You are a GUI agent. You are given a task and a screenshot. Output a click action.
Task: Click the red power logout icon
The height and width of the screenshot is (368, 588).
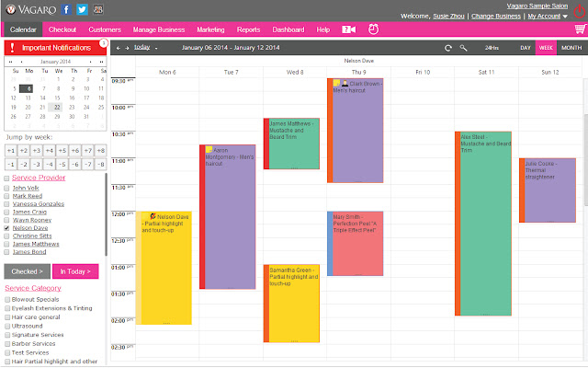click(580, 11)
